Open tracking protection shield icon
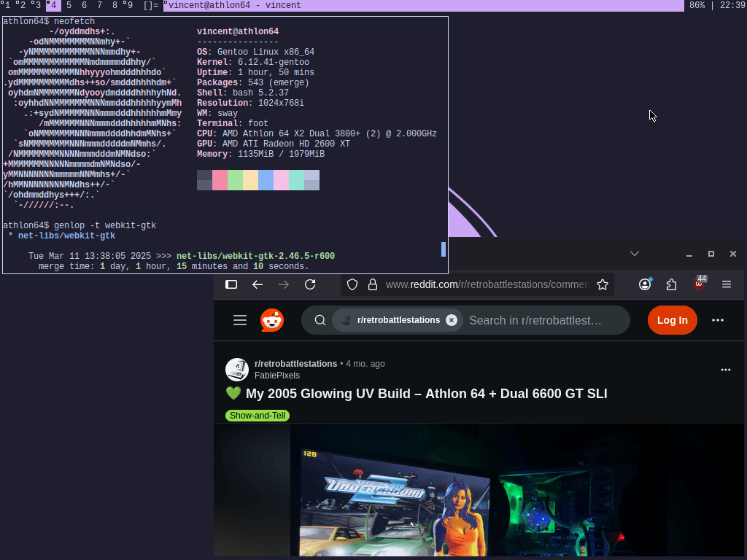Screen dimensions: 747x560 (352, 284)
